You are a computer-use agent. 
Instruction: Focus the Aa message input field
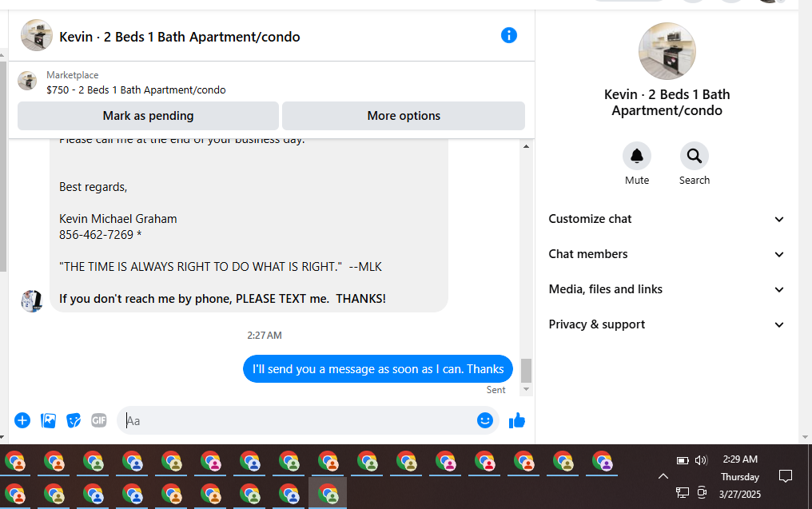pyautogui.click(x=300, y=420)
